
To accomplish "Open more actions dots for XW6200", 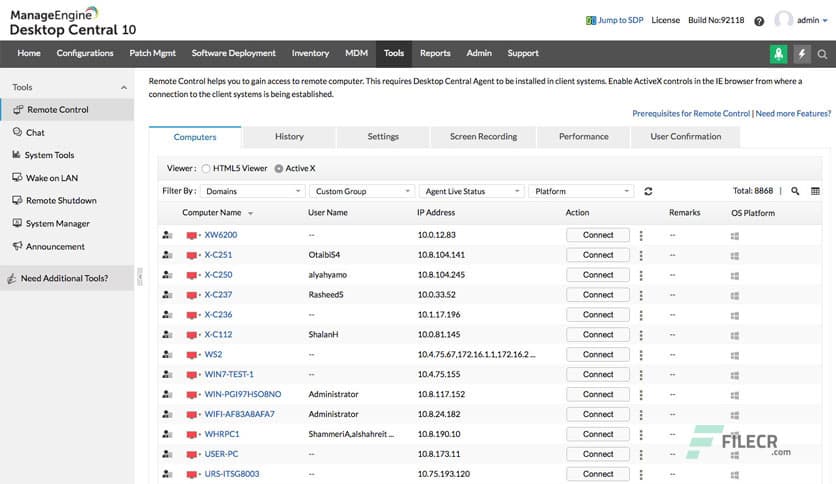I will pyautogui.click(x=641, y=235).
